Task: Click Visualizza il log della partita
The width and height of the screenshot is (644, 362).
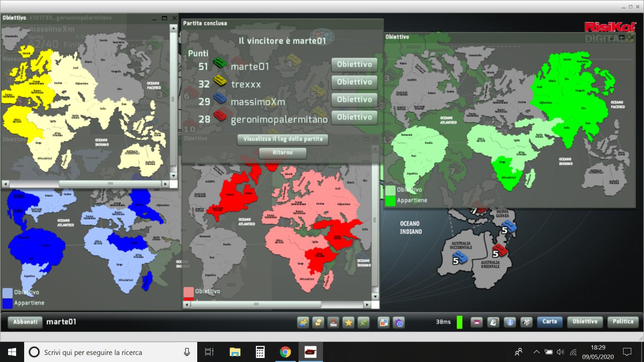Action: [283, 139]
